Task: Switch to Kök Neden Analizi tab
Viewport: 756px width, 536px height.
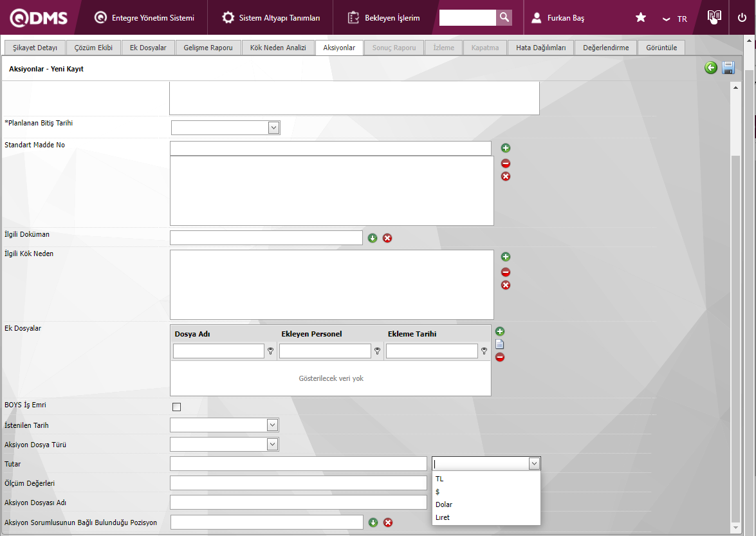Action: pyautogui.click(x=278, y=48)
